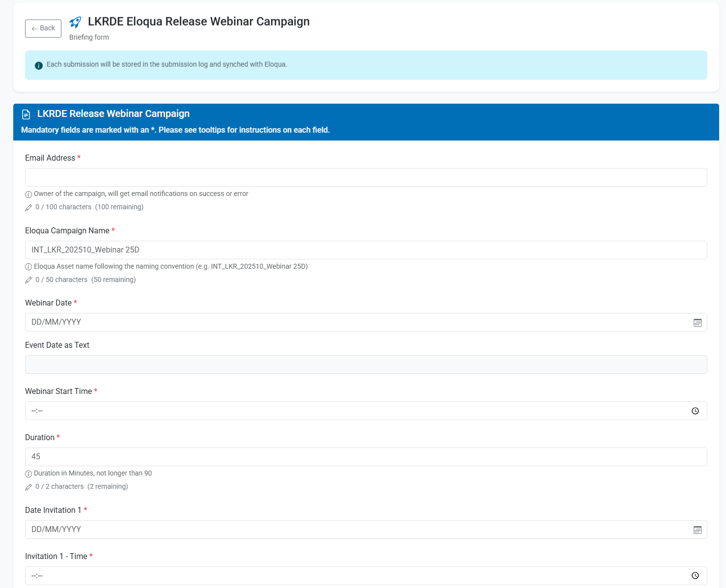Click the rocket icon beside campaign title
The width and height of the screenshot is (726, 588).
tap(75, 22)
